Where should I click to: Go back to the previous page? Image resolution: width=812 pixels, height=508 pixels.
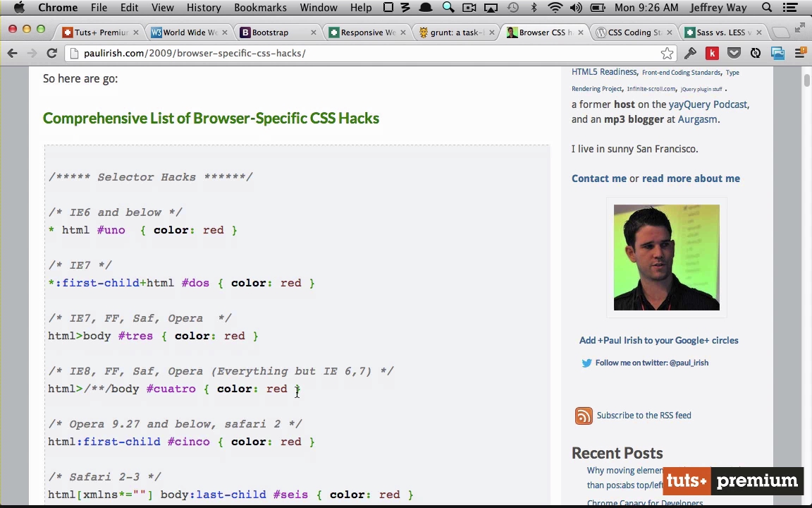point(13,53)
